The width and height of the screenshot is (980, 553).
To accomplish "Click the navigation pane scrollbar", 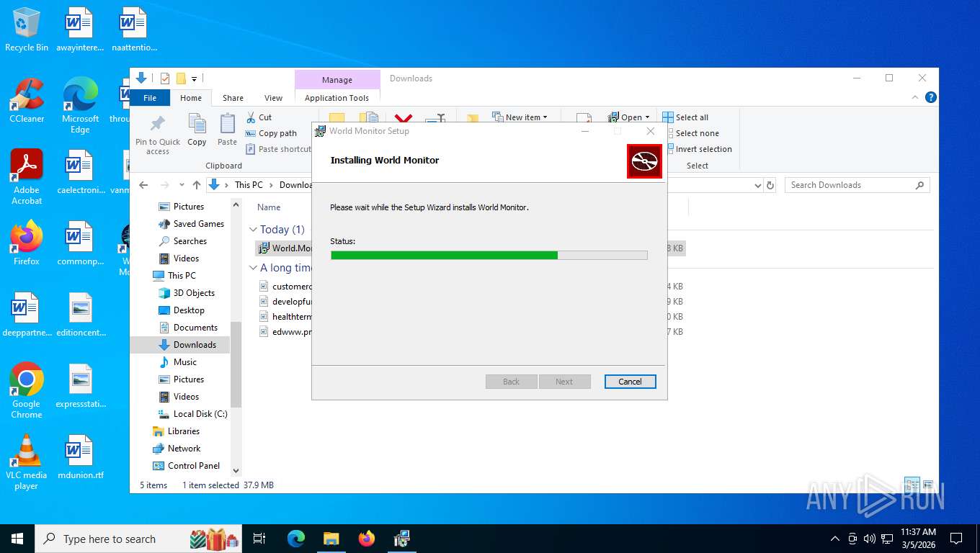I will pyautogui.click(x=236, y=364).
